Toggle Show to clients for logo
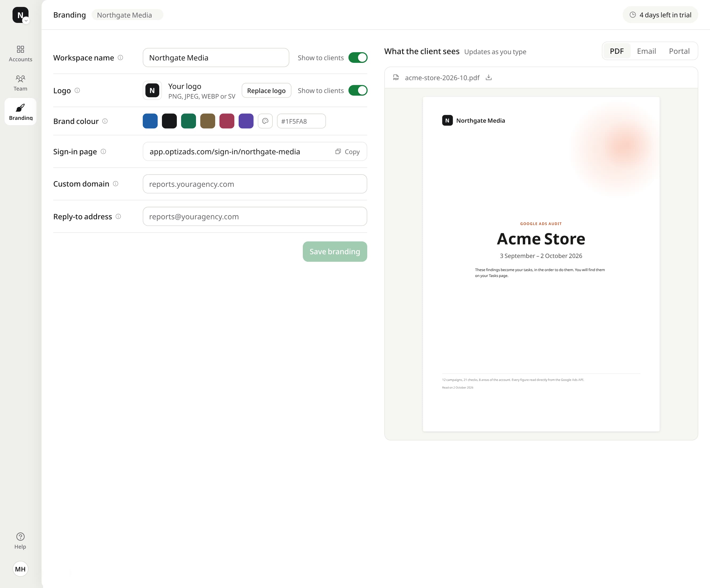The image size is (710, 588). pyautogui.click(x=358, y=90)
